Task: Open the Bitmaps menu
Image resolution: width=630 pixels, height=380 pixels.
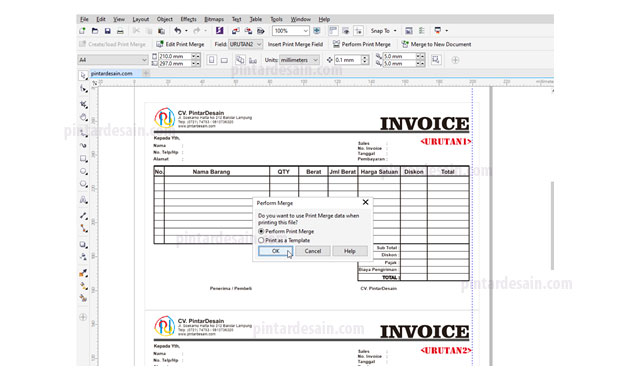Action: tap(214, 19)
